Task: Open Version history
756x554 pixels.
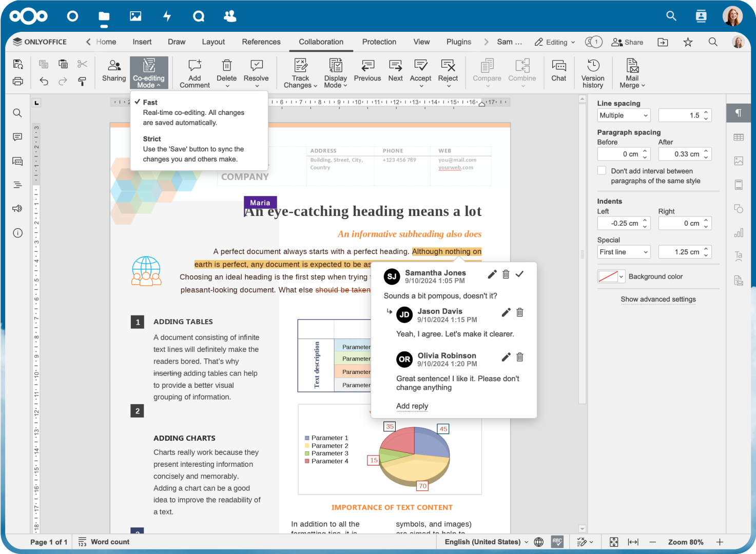Action: (593, 72)
